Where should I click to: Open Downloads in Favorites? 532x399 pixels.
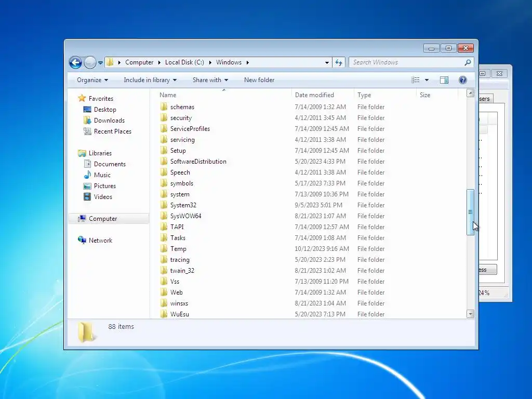point(109,121)
